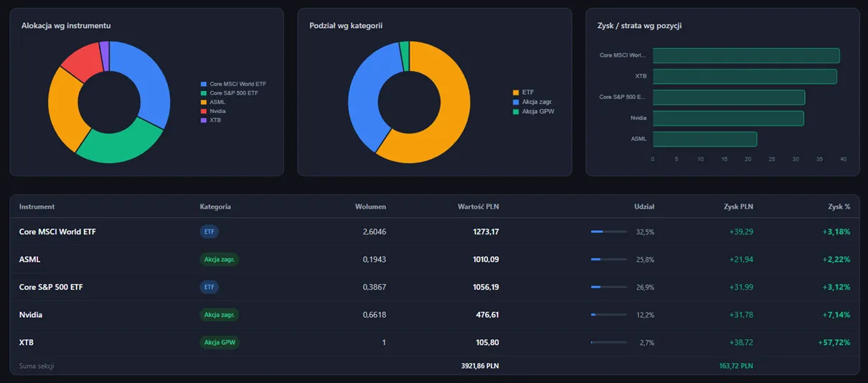Click the Zysk / strata wg pozycji title
The image size is (868, 383).
point(639,26)
